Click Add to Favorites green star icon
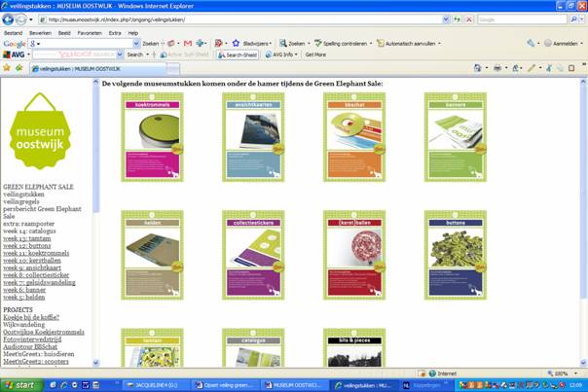Viewport: 588px width, 392px height. pyautogui.click(x=18, y=68)
